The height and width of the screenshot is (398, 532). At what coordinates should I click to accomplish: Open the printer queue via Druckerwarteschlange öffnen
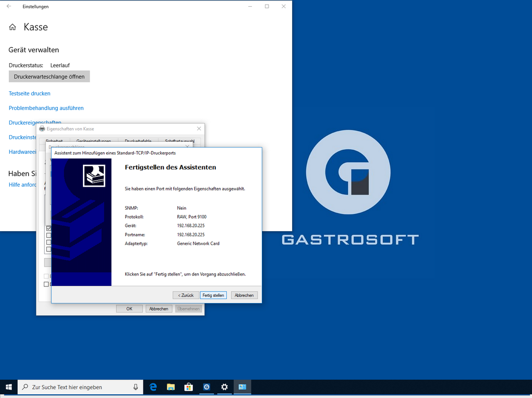pos(49,77)
